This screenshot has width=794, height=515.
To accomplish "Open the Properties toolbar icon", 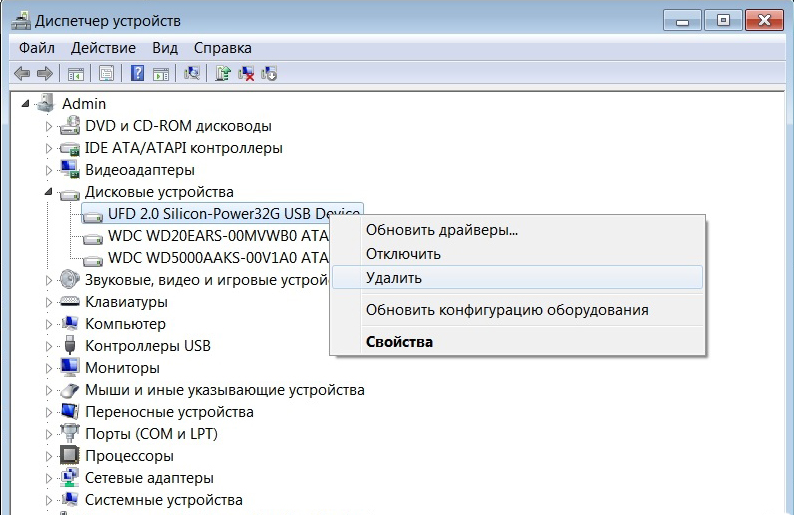I will coord(106,74).
